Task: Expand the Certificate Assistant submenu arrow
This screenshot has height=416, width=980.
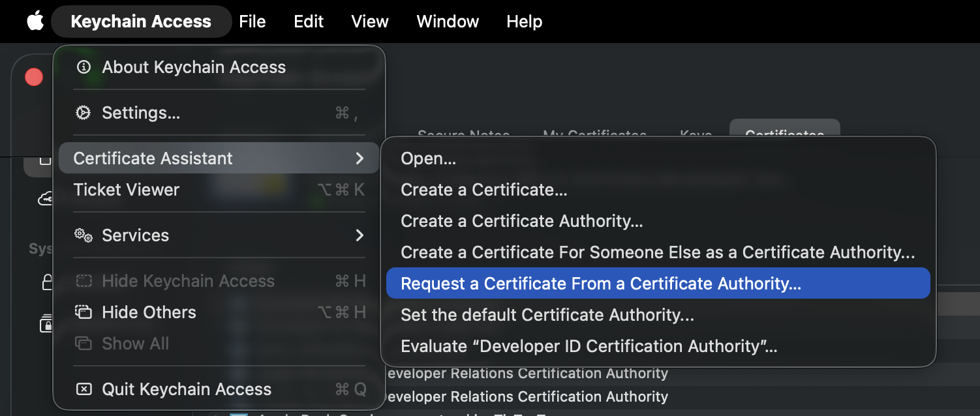Action: tap(360, 158)
